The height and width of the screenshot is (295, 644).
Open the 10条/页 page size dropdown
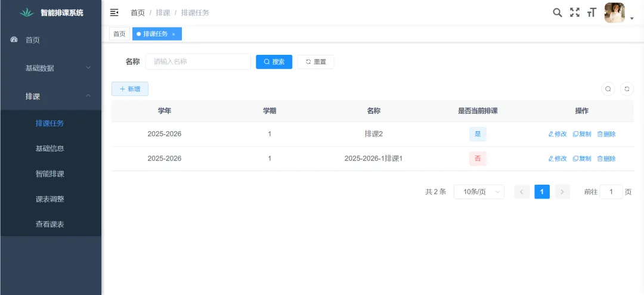479,192
